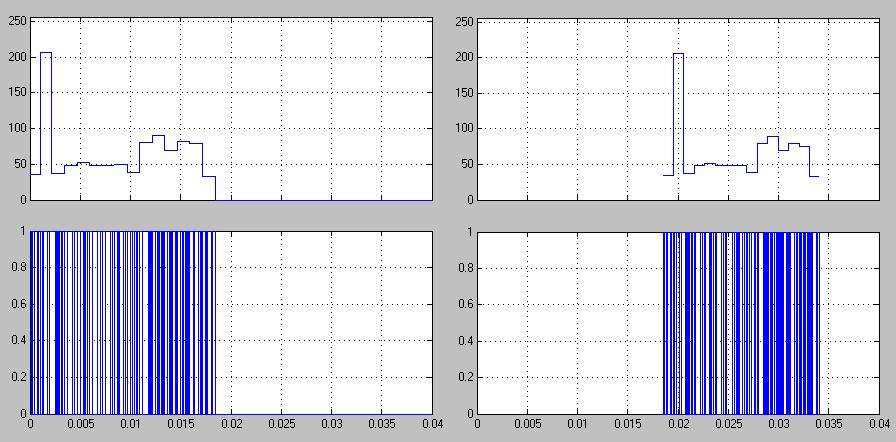The image size is (896, 442).
Task: Click the 0.025 x-axis label under the lower-left plot
Action: (x=282, y=424)
